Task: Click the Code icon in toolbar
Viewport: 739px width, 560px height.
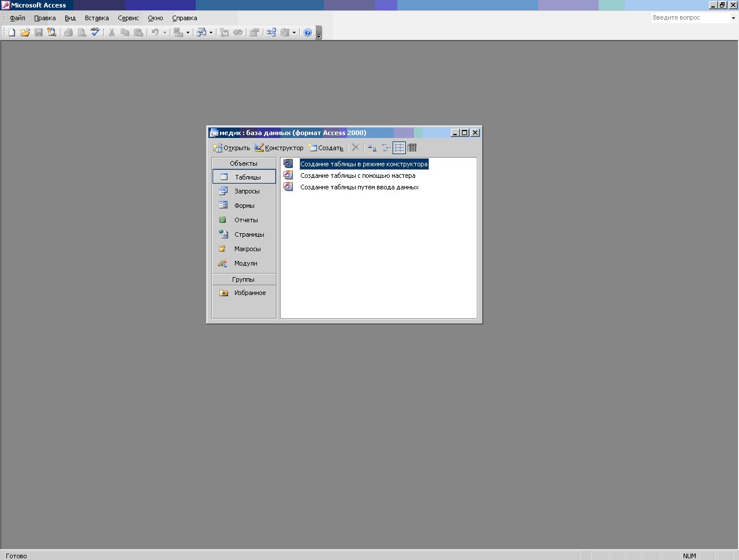Action: 225,33
